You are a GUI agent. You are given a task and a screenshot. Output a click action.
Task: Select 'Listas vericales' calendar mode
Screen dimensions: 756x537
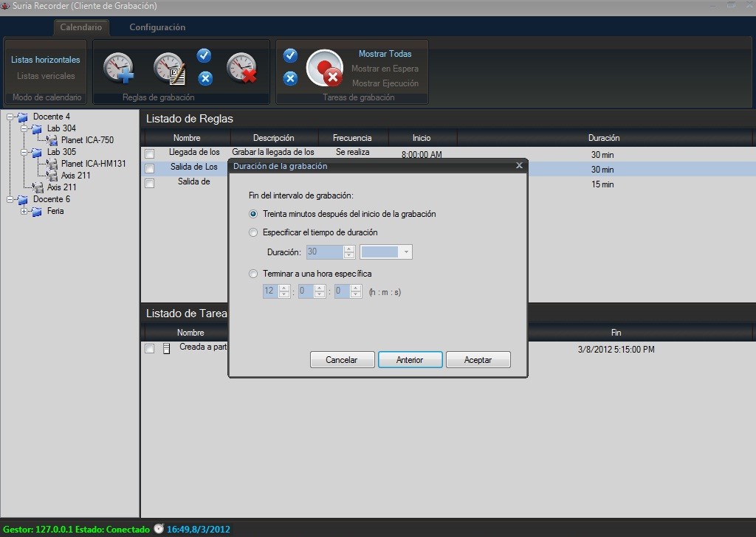[x=46, y=76]
